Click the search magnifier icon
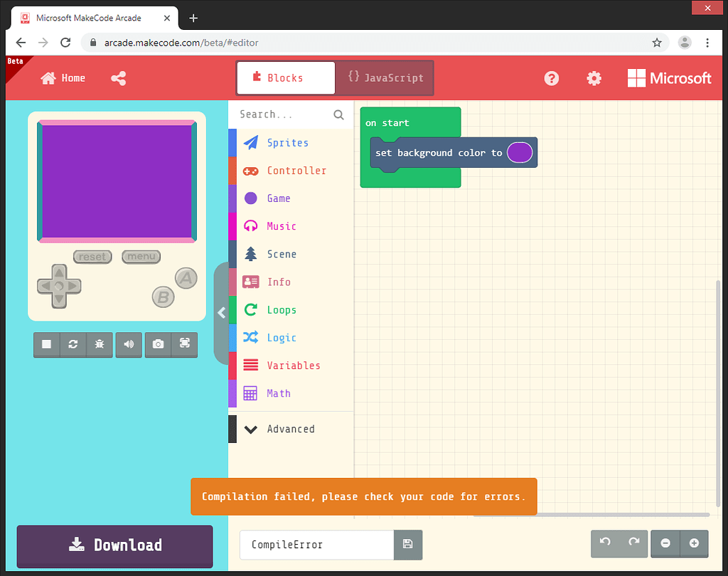 point(339,114)
